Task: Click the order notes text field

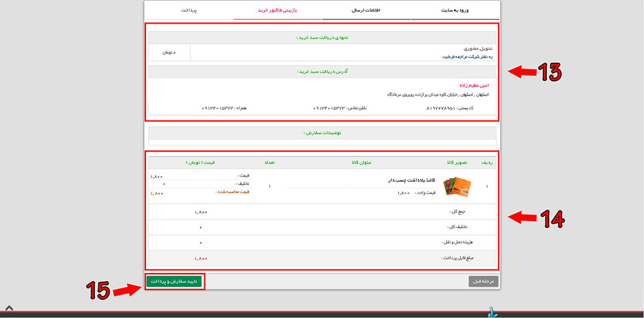Action: [322, 142]
